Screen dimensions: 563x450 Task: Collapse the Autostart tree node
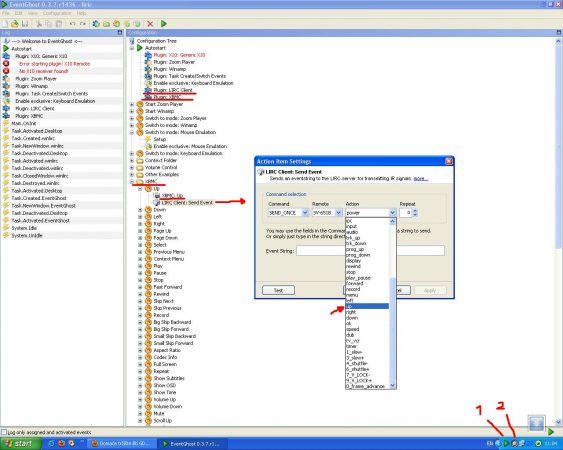132,48
